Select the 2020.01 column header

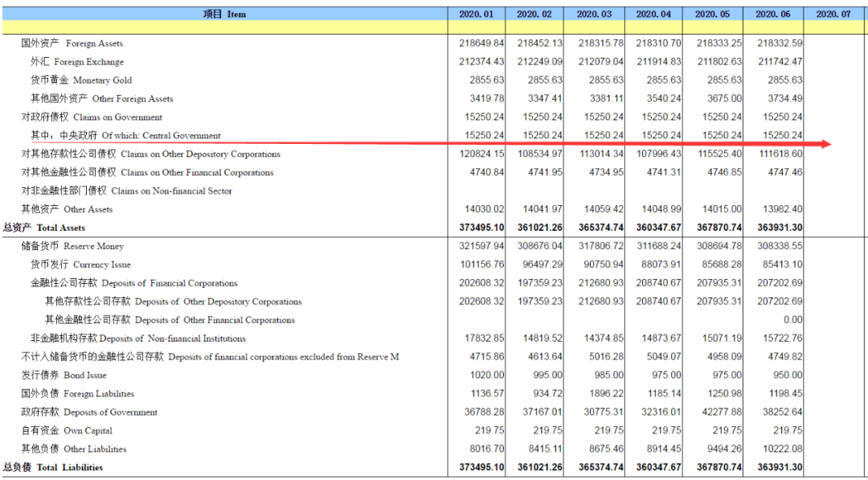(477, 14)
